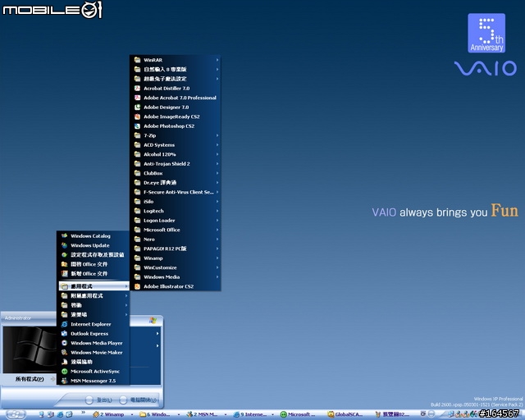Choose the Logon Loader entry
The height and width of the screenshot is (420, 525).
[175, 221]
